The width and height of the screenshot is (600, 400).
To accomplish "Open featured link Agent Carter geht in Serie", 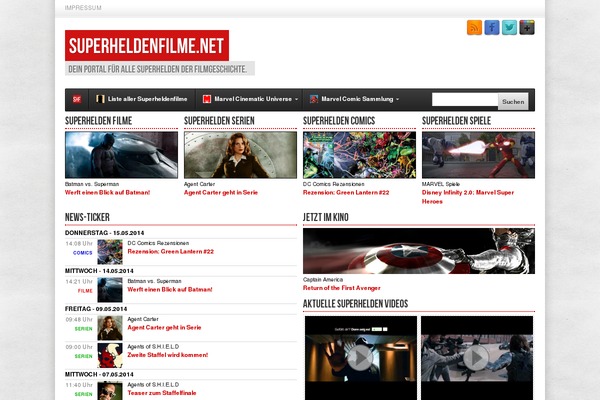I will pyautogui.click(x=221, y=193).
